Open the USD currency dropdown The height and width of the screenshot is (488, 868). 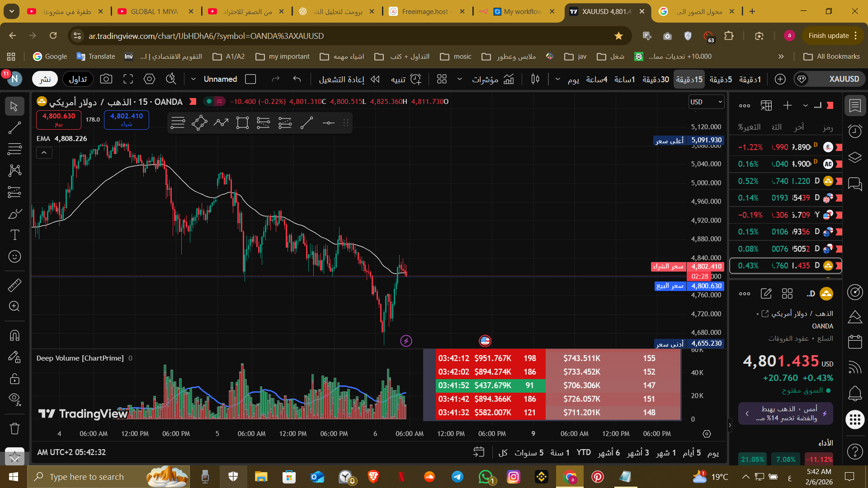pyautogui.click(x=706, y=102)
